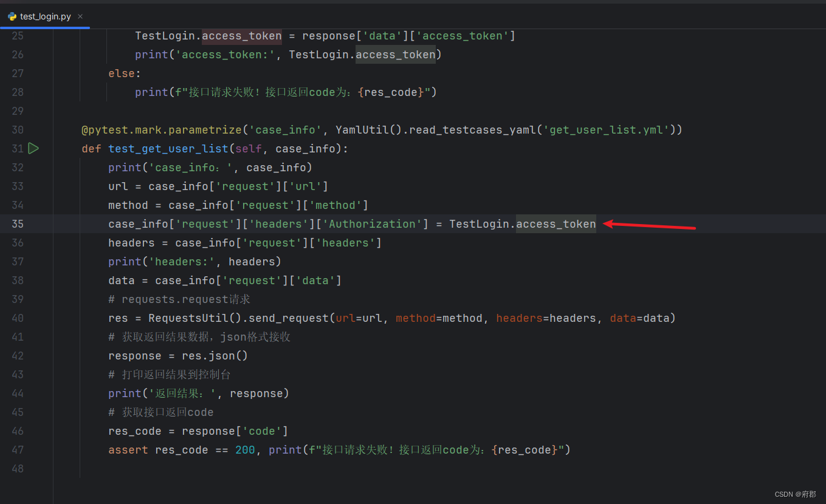The image size is (826, 504).
Task: Click the 'case_info' string on line 30
Action: pyautogui.click(x=285, y=130)
